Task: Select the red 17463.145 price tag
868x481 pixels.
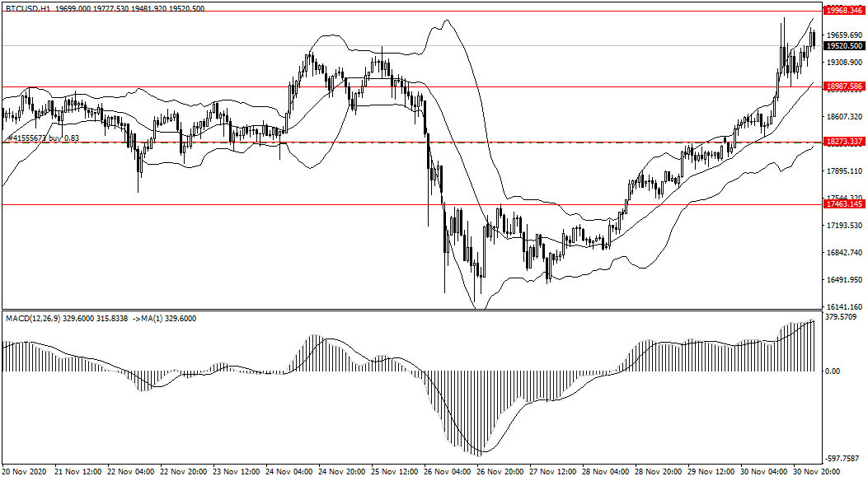Action: (x=842, y=203)
